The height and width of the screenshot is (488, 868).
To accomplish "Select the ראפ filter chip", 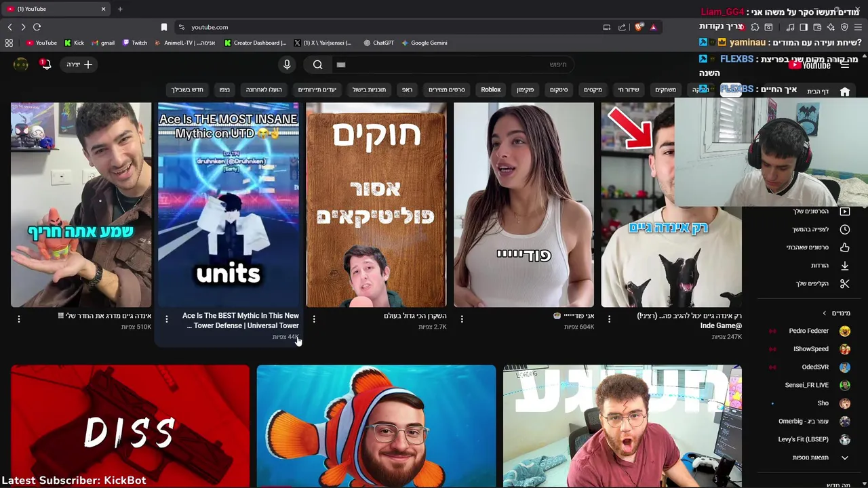I will coord(407,89).
